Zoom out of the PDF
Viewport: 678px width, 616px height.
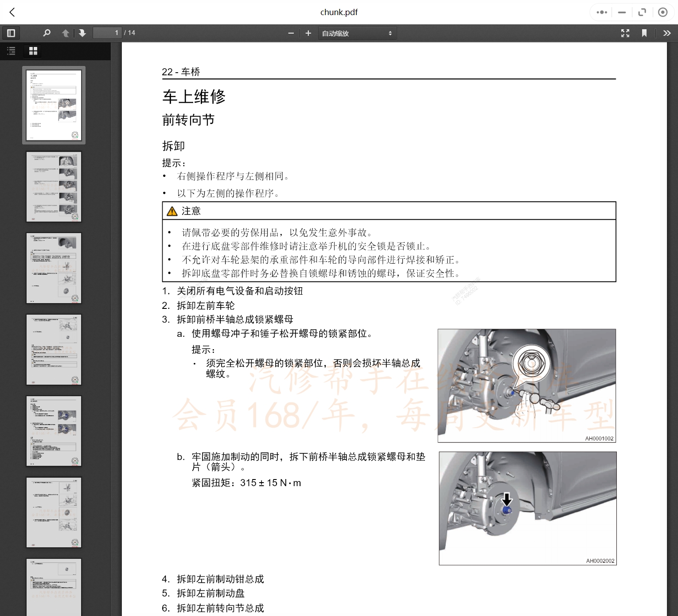coord(291,33)
